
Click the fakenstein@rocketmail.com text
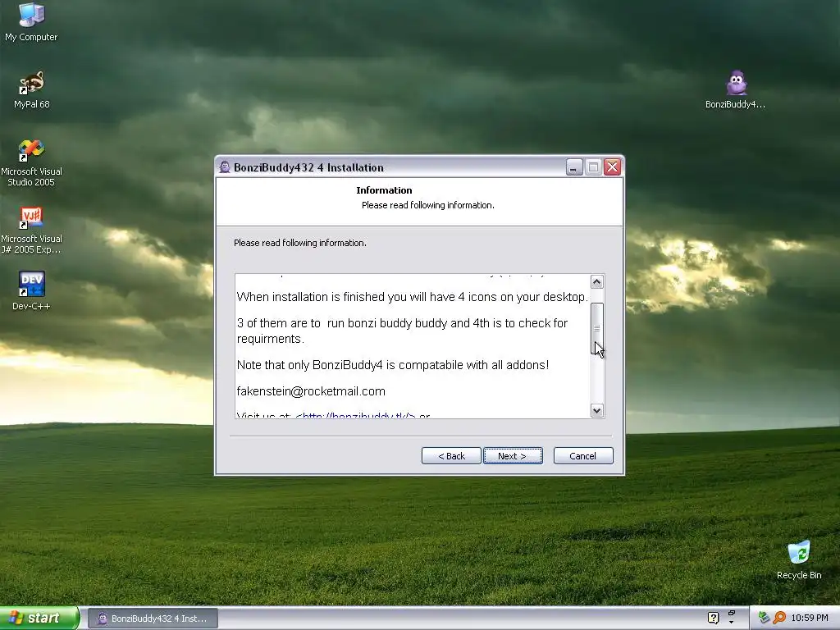pyautogui.click(x=311, y=391)
